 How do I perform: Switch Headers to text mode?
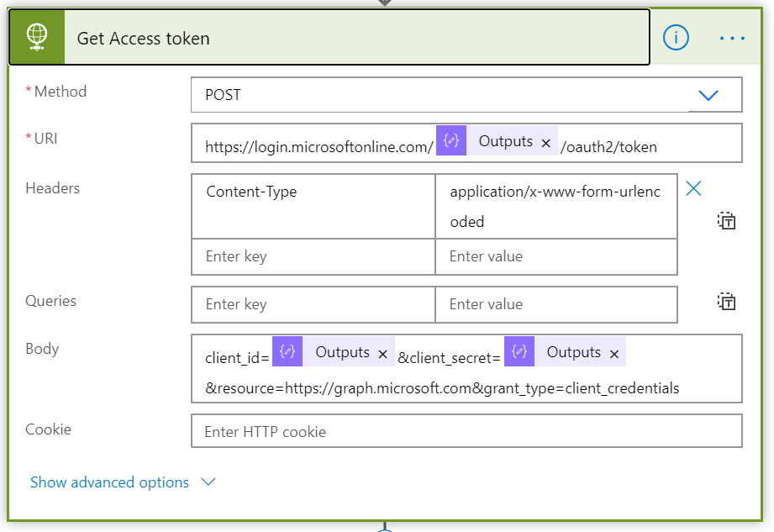tap(727, 220)
